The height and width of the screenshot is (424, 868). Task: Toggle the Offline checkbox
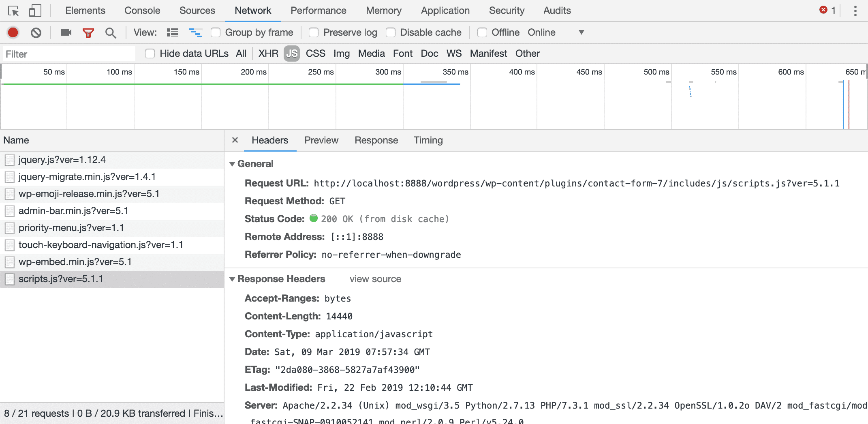(482, 32)
